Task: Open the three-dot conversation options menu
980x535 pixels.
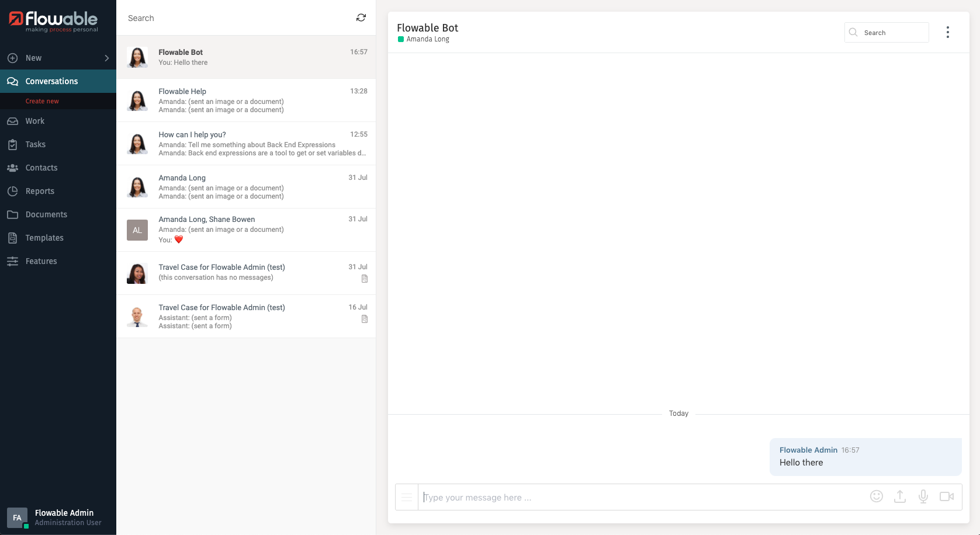Action: tap(947, 33)
